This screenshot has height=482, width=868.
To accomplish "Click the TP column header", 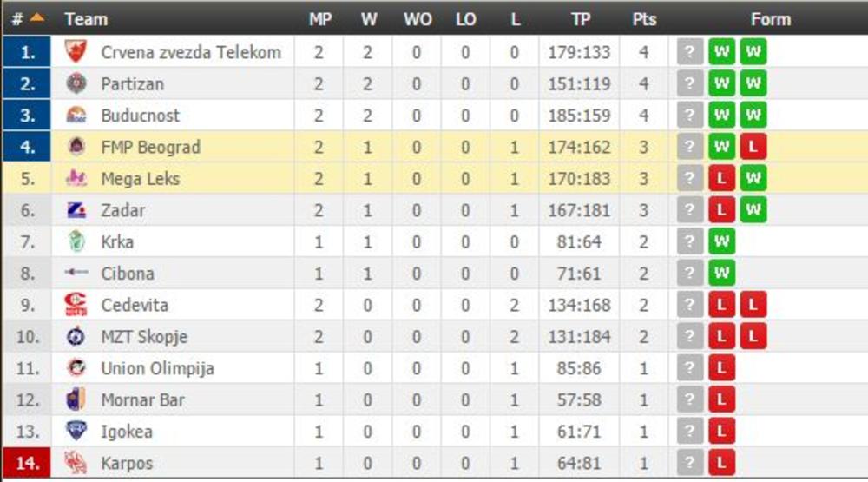I will tap(580, 19).
